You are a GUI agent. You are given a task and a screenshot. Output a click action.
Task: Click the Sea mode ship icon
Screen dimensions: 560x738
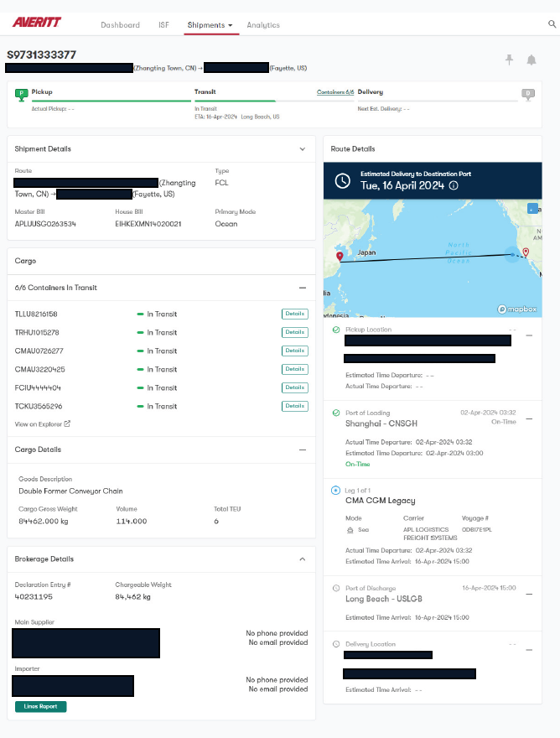tap(350, 530)
